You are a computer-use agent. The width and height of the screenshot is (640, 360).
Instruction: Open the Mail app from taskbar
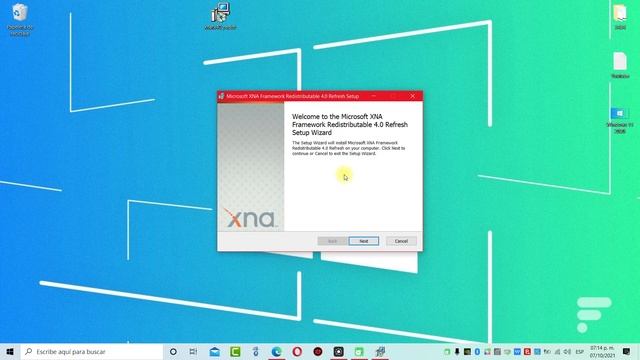click(214, 351)
